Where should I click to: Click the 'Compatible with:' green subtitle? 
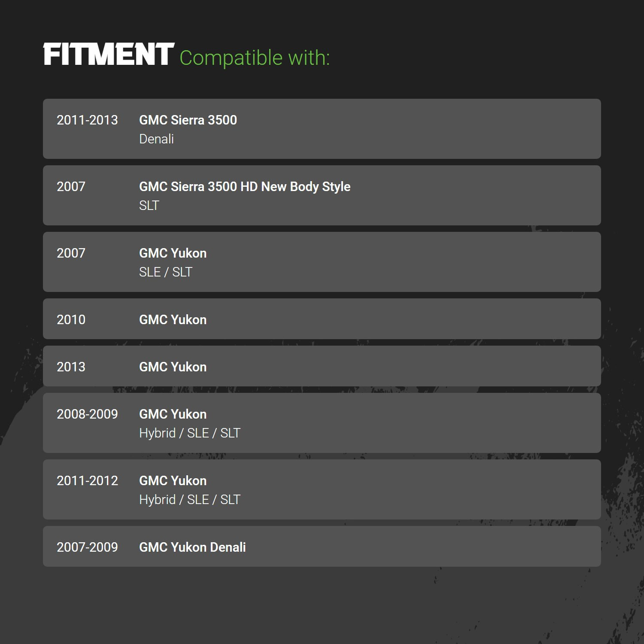[255, 58]
